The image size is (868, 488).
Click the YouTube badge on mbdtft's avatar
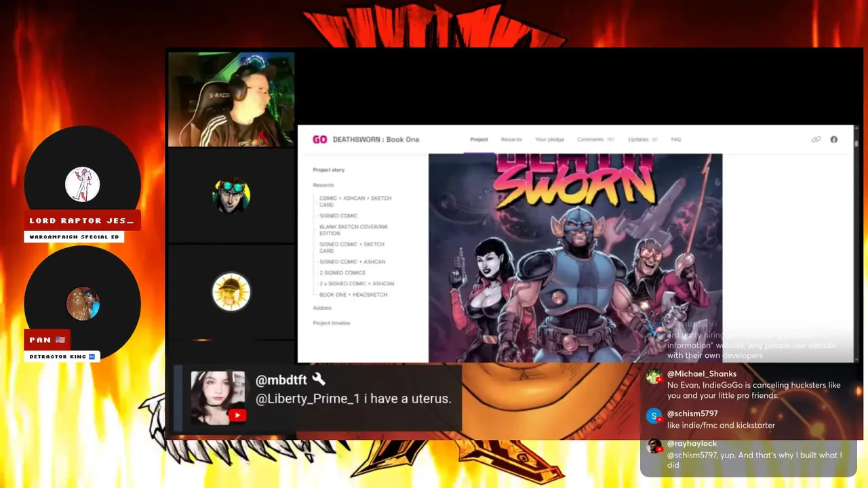pos(237,415)
